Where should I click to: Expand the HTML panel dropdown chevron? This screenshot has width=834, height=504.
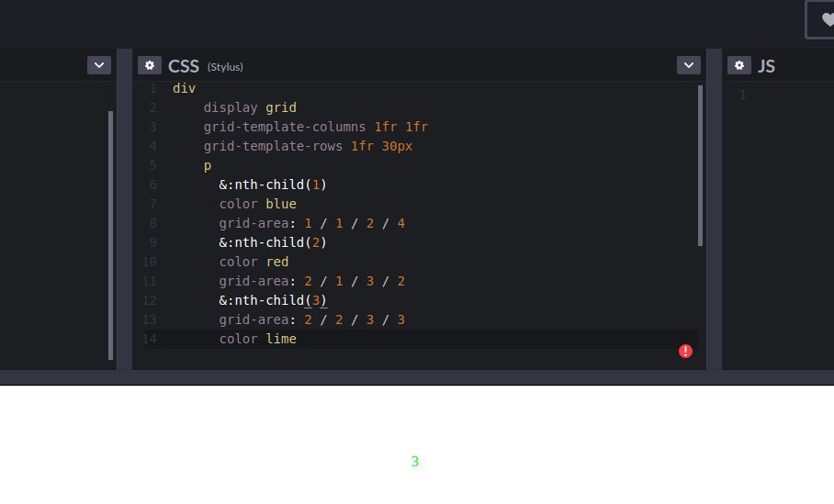click(99, 65)
